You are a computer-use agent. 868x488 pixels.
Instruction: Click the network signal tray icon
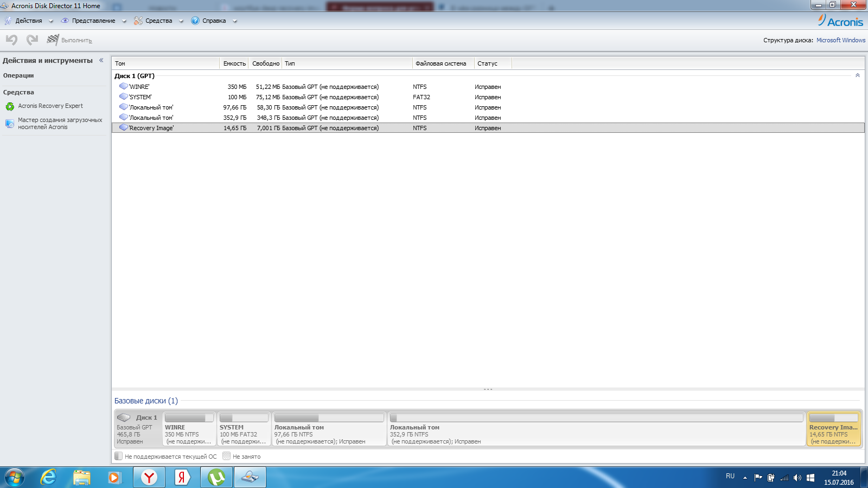784,478
